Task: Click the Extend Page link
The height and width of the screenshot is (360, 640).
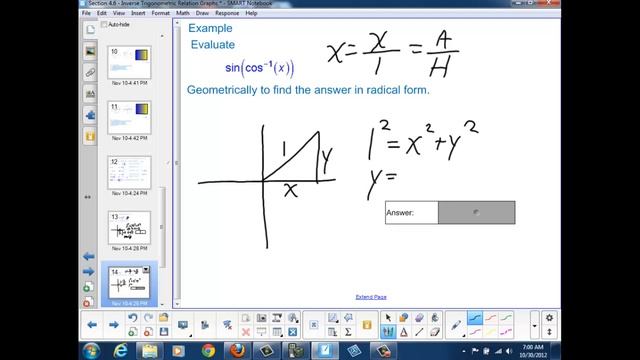Action: [371, 297]
